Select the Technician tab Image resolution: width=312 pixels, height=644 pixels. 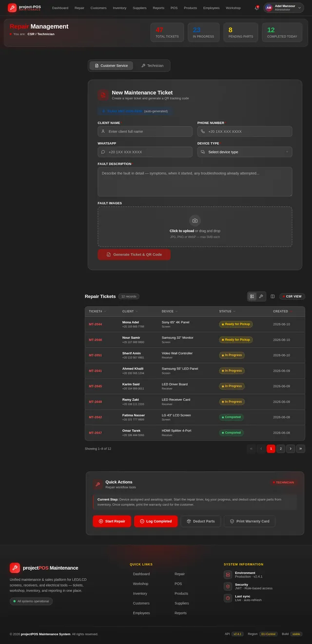coord(152,65)
